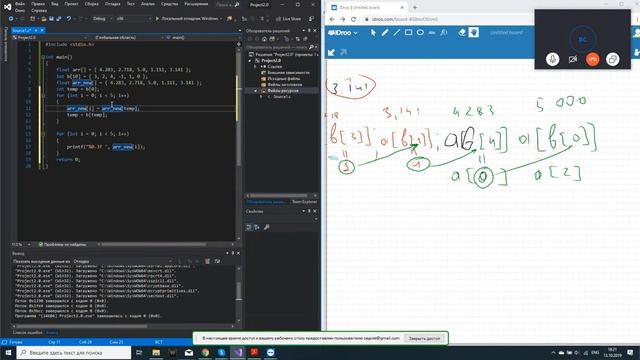
Task: Select the IDroo pen drawing tool
Action: 385,33
